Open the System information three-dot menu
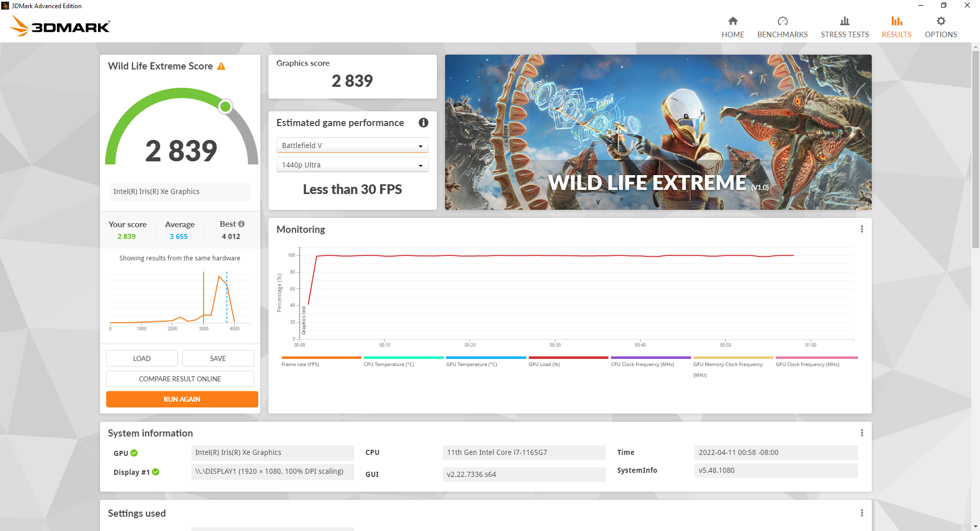Screen dimensions: 980x531 [x=862, y=433]
